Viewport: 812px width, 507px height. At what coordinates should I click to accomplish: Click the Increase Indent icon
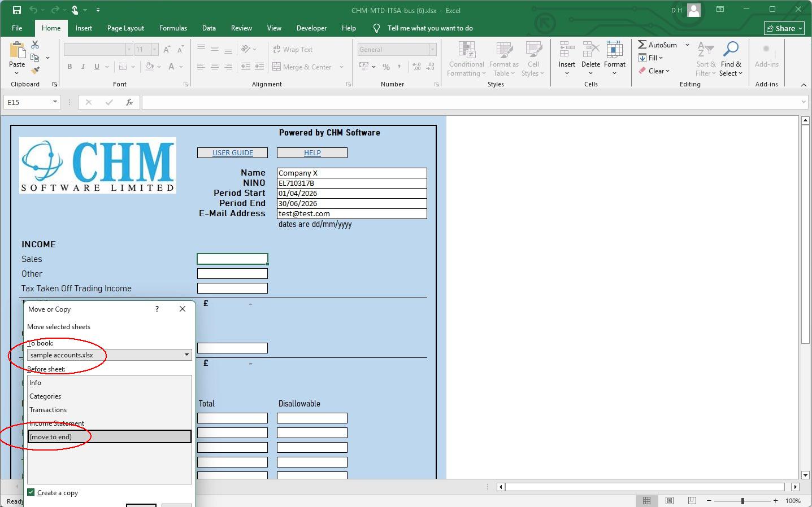click(x=259, y=67)
